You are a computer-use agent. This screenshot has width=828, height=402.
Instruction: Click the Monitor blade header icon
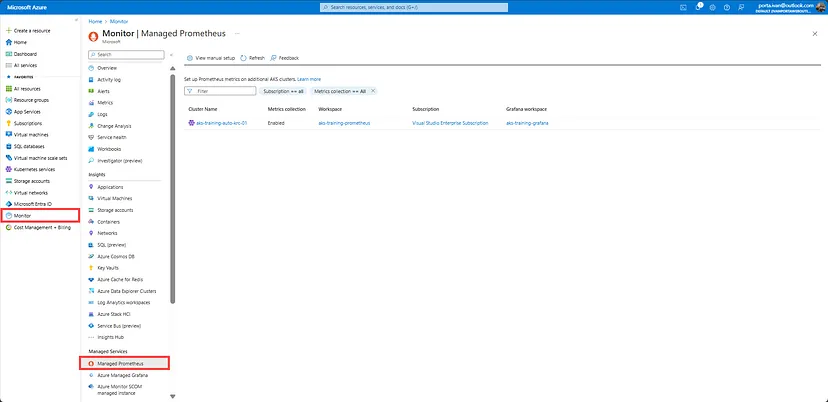tap(93, 36)
